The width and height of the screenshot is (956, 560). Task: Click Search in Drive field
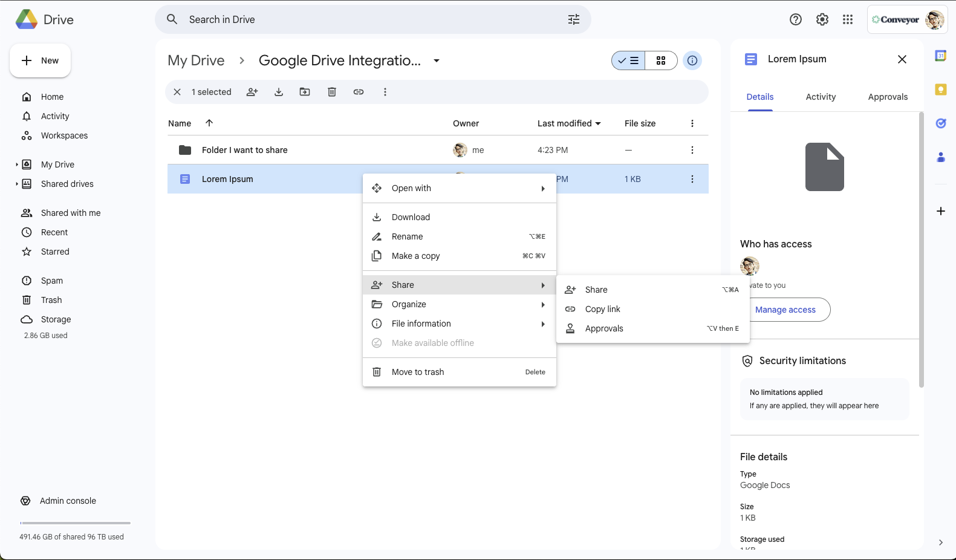(373, 19)
